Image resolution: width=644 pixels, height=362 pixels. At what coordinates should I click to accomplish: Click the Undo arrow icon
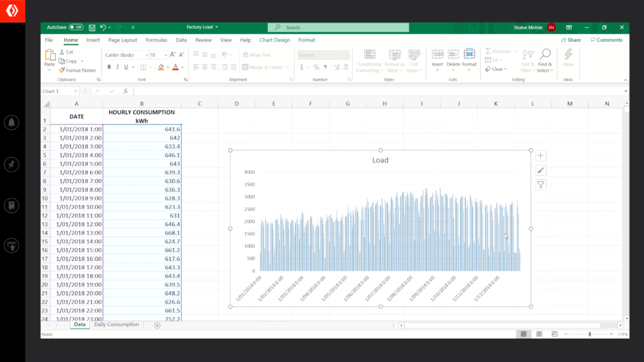coord(103,28)
